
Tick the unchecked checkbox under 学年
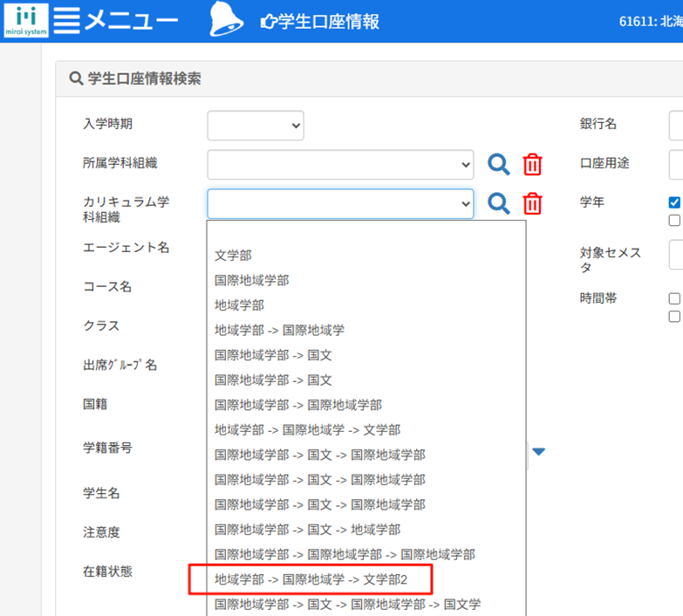tap(674, 220)
